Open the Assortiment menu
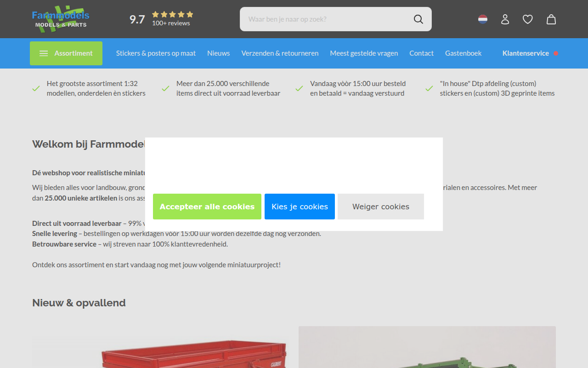 point(66,53)
